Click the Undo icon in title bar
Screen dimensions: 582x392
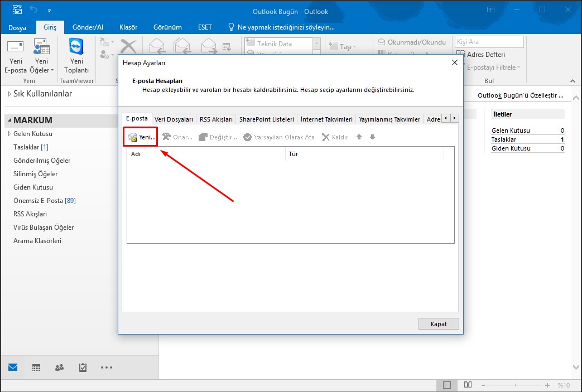click(34, 9)
